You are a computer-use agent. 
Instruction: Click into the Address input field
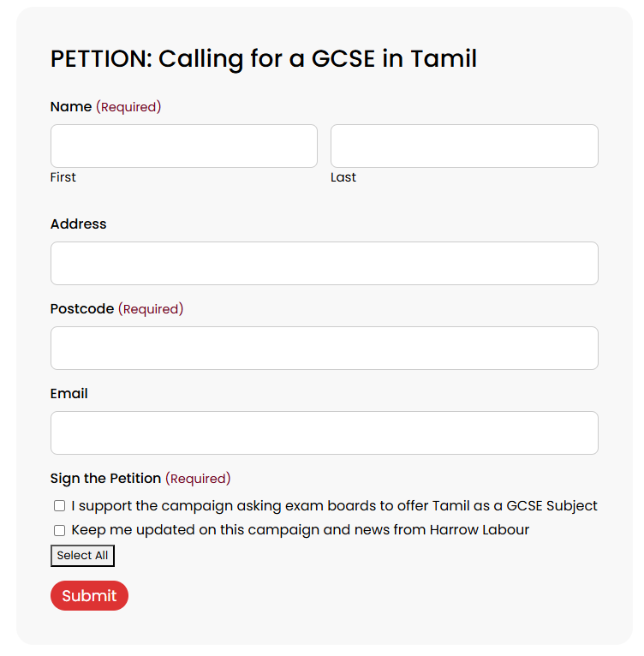[x=324, y=263]
